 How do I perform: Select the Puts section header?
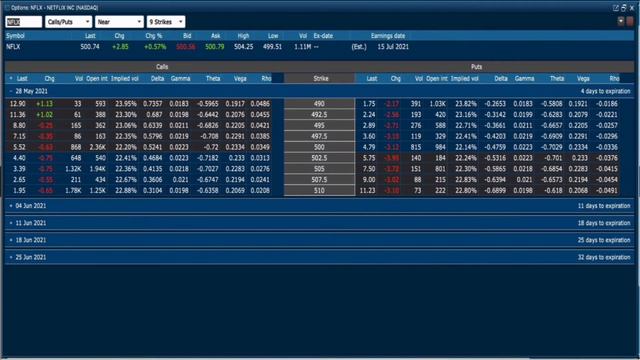(x=476, y=67)
